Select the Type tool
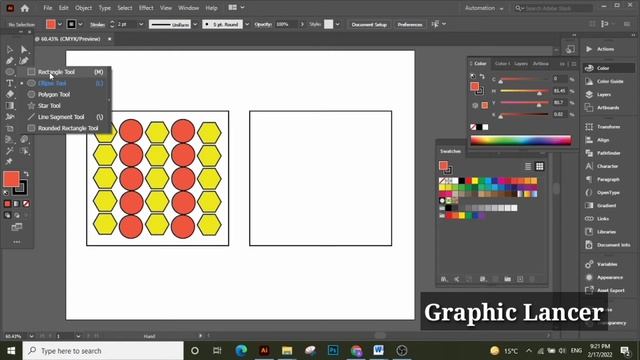Screen dimensions: 640x360 (x=10, y=83)
